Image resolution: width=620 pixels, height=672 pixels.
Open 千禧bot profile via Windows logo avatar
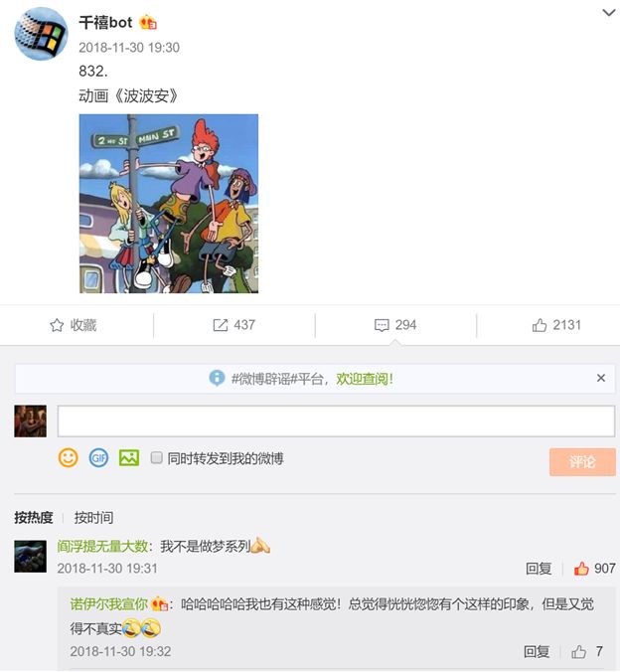(x=41, y=34)
